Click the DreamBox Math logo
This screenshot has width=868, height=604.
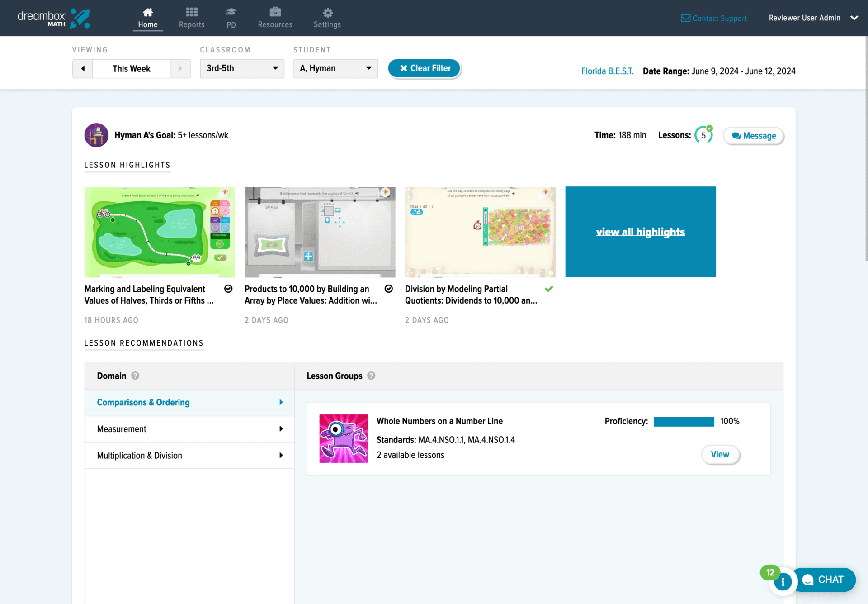click(53, 18)
